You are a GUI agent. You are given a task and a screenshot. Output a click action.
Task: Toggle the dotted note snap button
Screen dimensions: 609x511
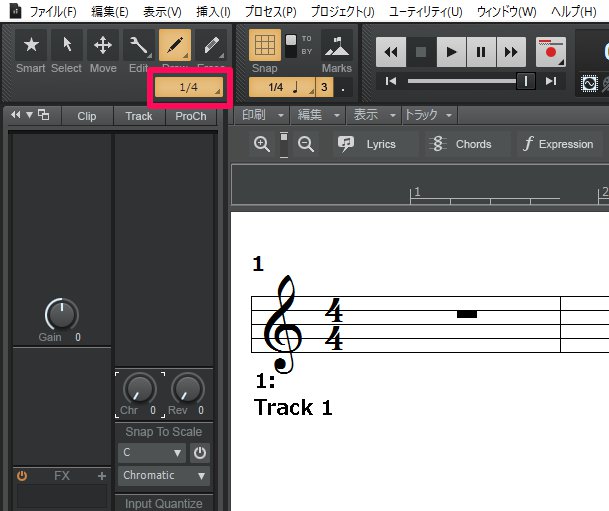(x=343, y=87)
